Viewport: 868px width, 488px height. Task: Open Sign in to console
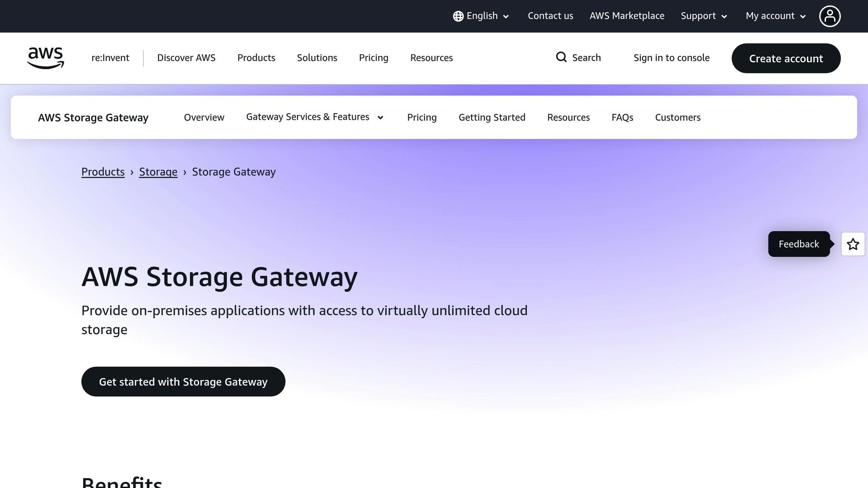tap(671, 58)
